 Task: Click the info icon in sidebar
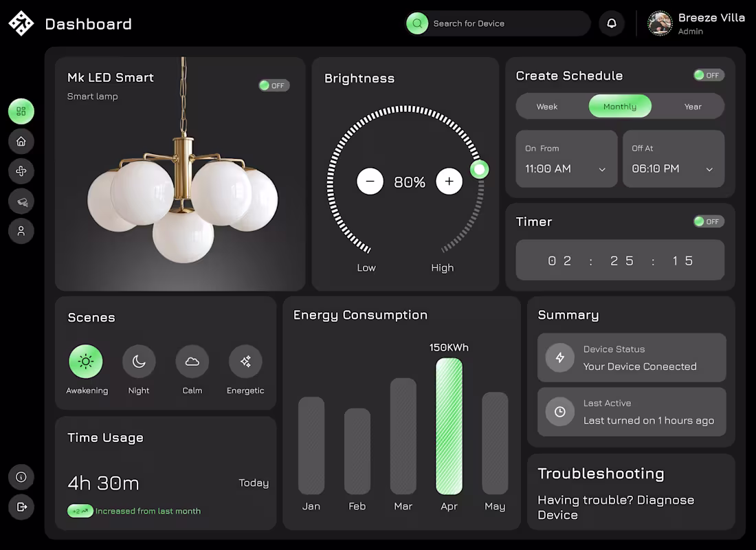21,476
